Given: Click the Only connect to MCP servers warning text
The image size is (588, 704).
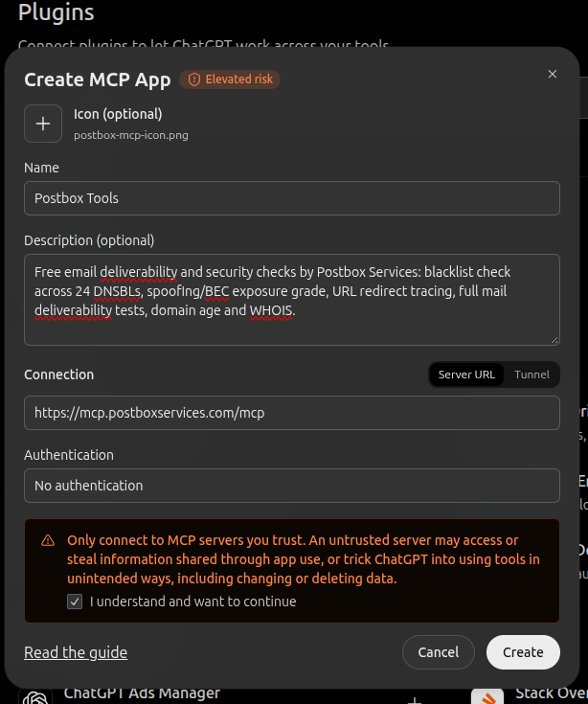Looking at the screenshot, I should [x=304, y=559].
